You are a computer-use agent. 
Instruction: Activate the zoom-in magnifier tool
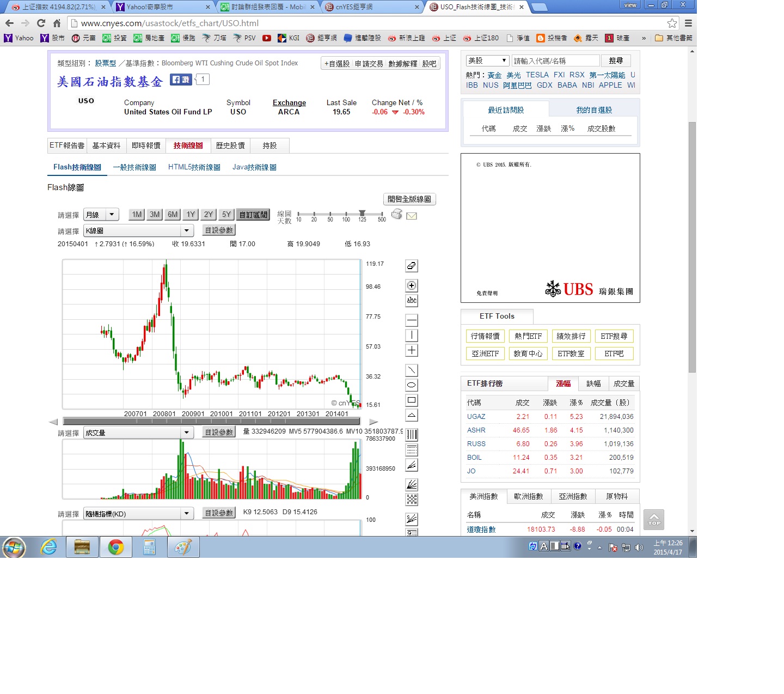click(412, 285)
